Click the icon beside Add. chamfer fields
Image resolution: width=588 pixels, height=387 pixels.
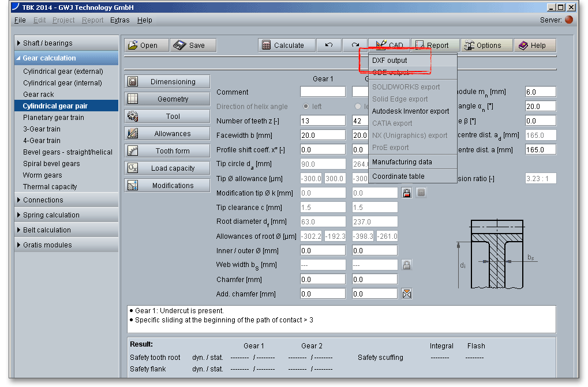point(407,294)
